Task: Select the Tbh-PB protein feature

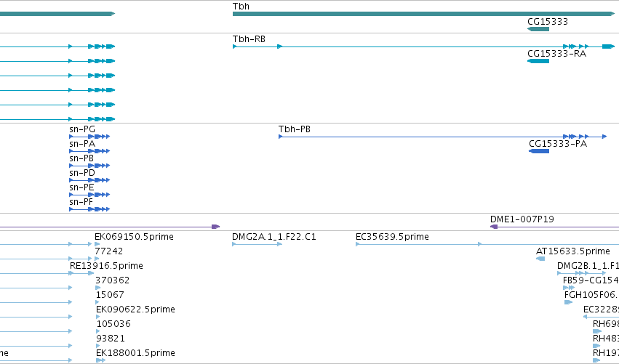Action: [442, 137]
